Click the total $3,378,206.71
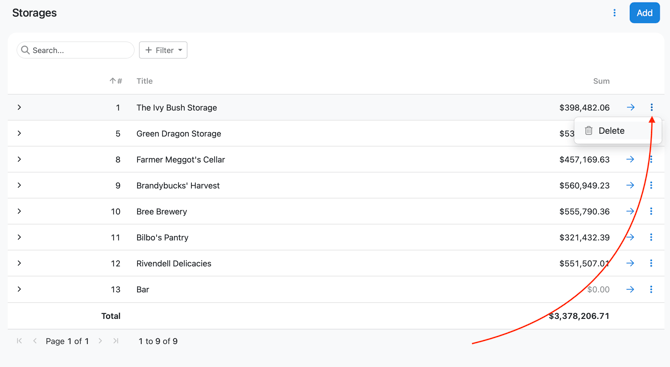670x367 pixels. pyautogui.click(x=579, y=316)
